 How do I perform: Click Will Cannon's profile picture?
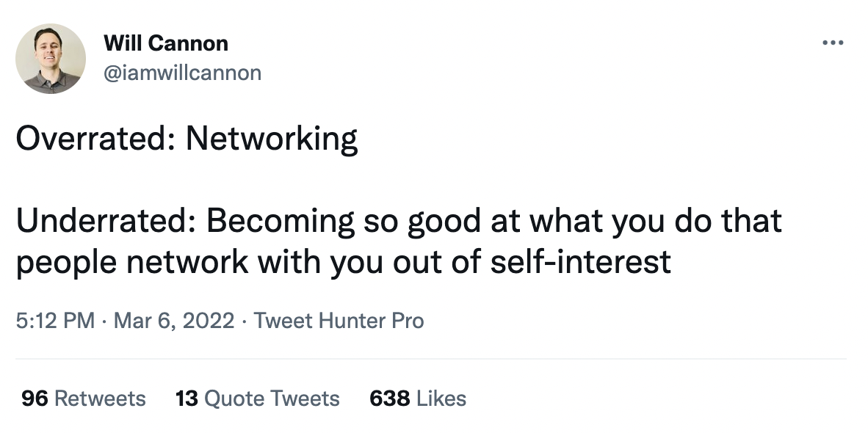pos(51,59)
